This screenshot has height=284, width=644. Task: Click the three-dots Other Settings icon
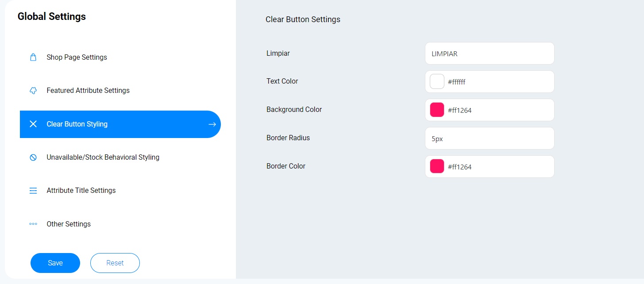33,224
